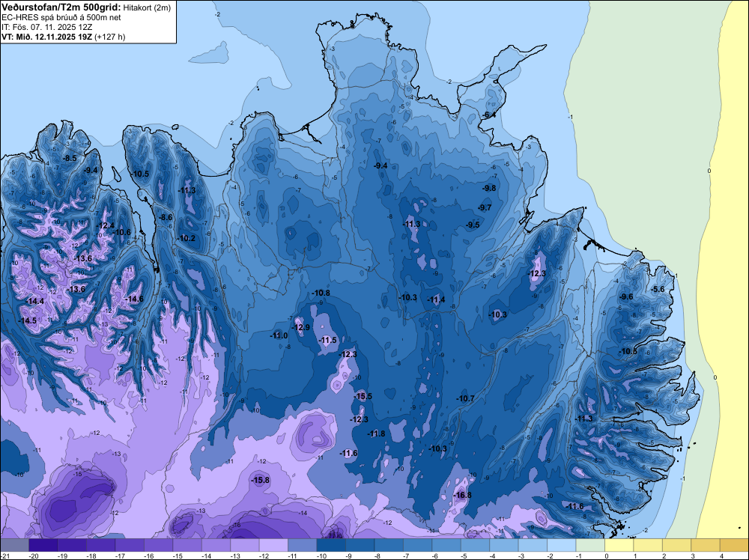Click the 'EC-HRES spá brúuð á 500m net' line
749x560 pixels.
tap(61, 17)
